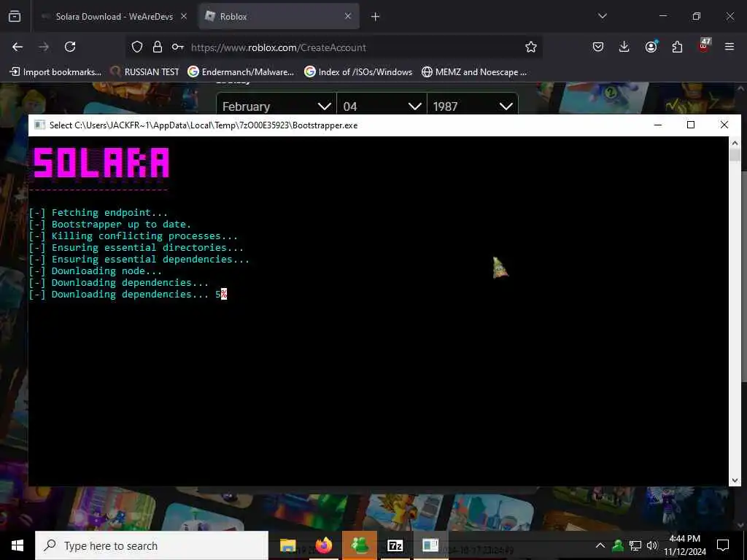Screen dimensions: 747x560
Task: Close the Bootstrapper.exe console window
Action: tap(724, 125)
